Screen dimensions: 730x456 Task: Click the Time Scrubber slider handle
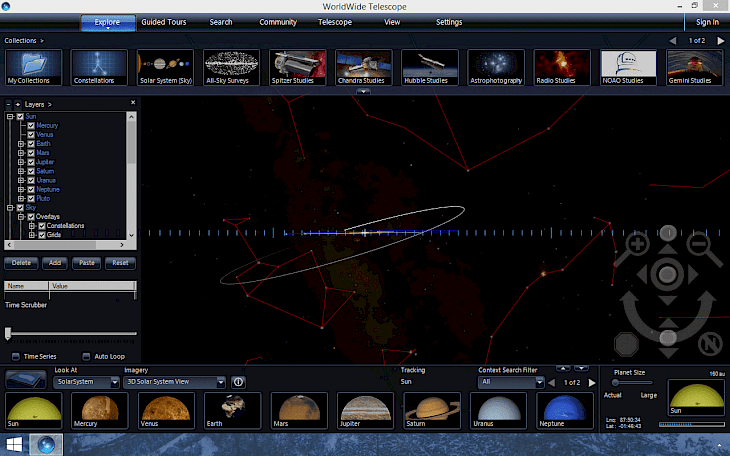coord(8,333)
